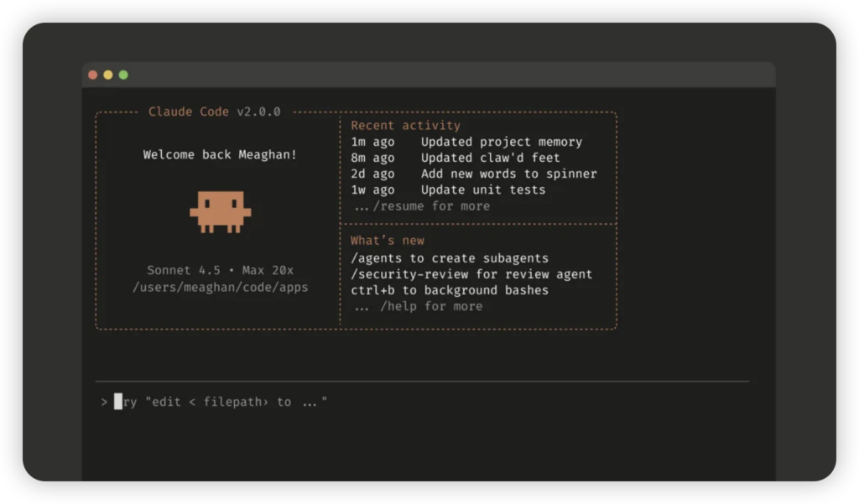Click the "Claude Code v2.0.0" title
859x504 pixels.
coord(215,112)
